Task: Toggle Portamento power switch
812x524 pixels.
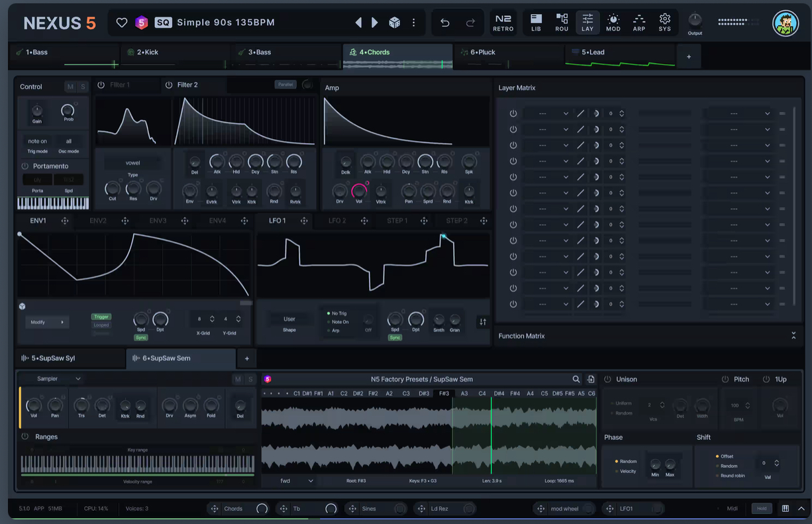Action: click(x=25, y=166)
